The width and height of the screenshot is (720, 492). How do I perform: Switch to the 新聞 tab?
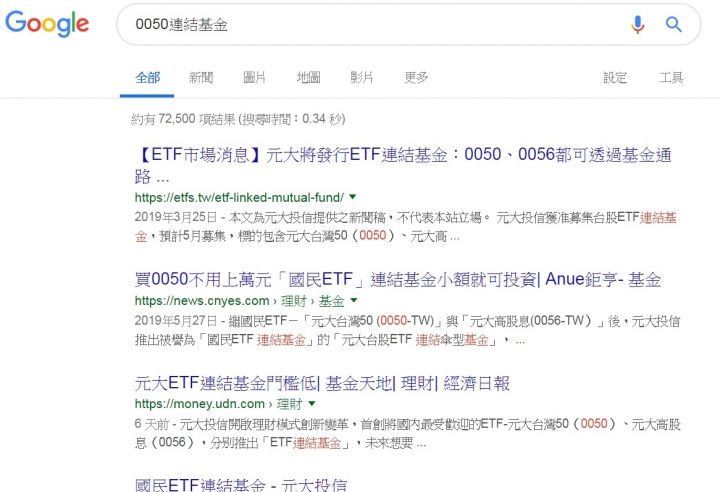click(x=201, y=77)
